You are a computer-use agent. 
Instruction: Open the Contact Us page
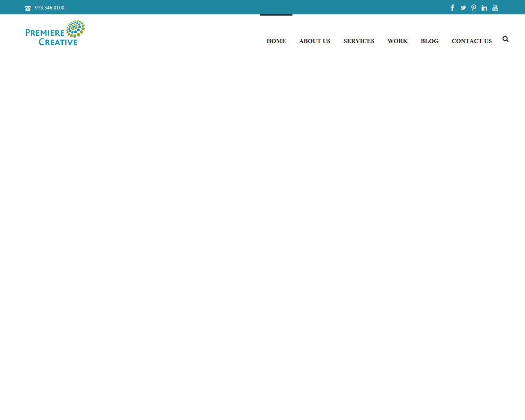coord(472,41)
